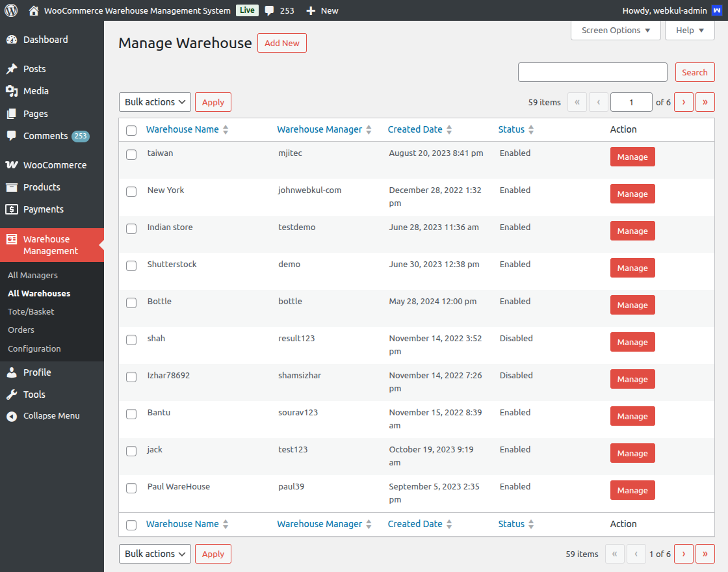Sort by top Warehouse Manager arrows

coord(369,130)
